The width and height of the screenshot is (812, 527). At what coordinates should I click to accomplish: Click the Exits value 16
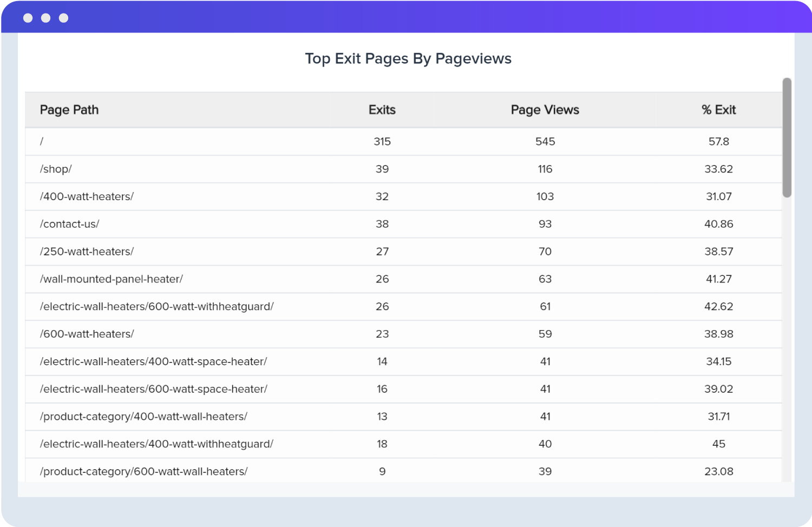pyautogui.click(x=382, y=389)
